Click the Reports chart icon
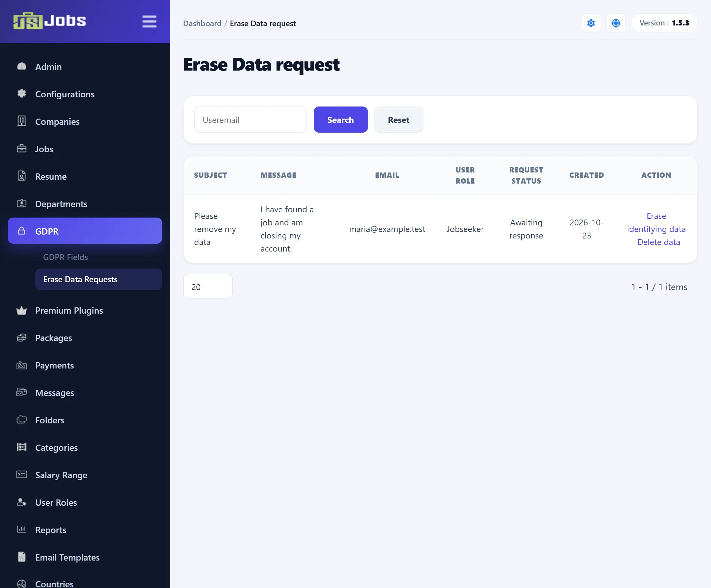Viewport: 711px width, 588px height. coord(22,530)
